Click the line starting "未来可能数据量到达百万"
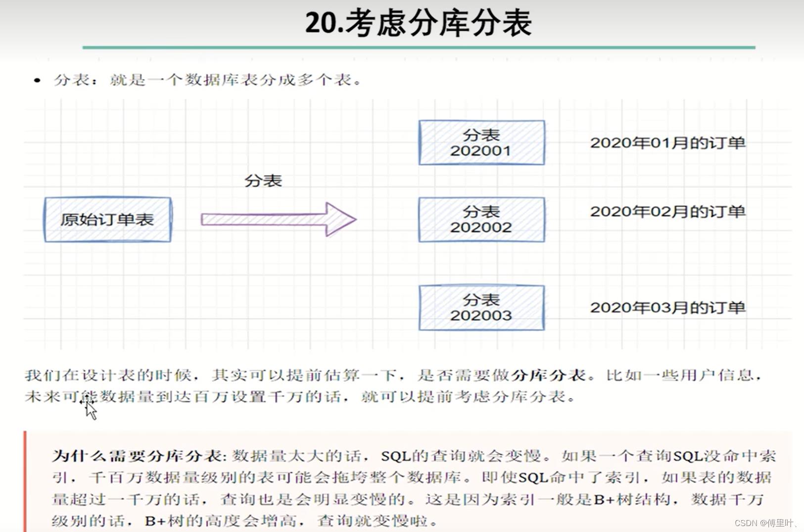Image resolution: width=804 pixels, height=532 pixels. coord(300,396)
